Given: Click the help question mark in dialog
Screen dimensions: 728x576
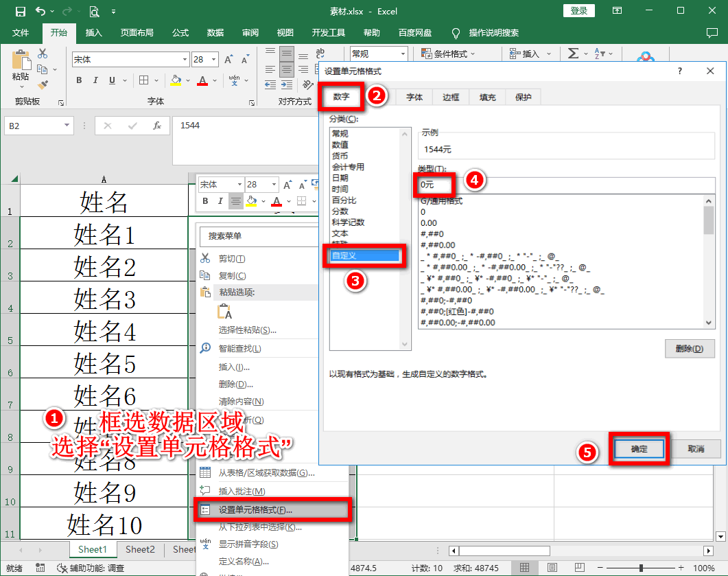Looking at the screenshot, I should tap(680, 71).
